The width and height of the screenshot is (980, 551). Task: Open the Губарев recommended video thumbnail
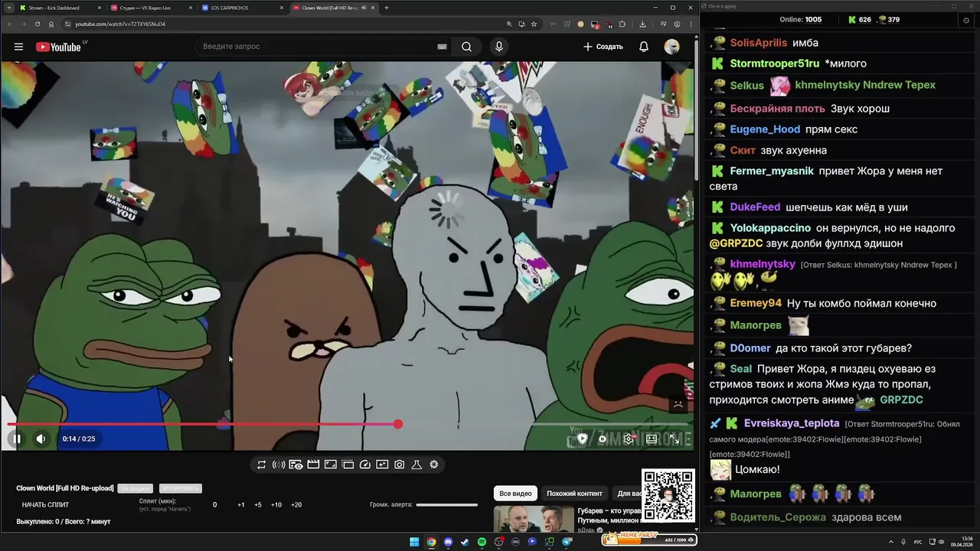(x=533, y=520)
